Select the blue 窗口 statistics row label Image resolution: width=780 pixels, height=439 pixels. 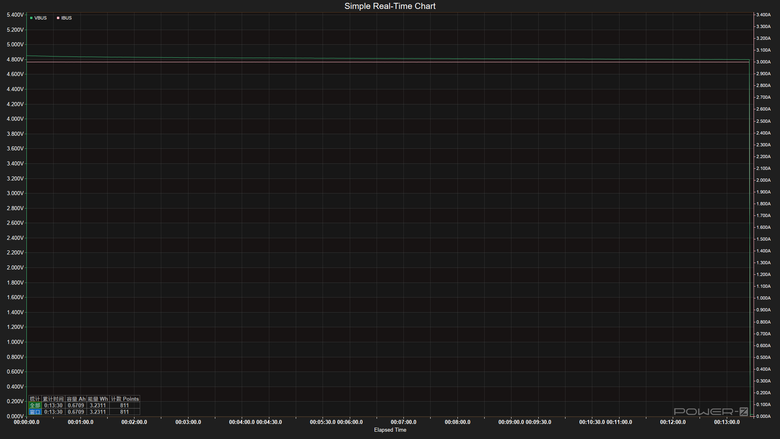tap(35, 412)
